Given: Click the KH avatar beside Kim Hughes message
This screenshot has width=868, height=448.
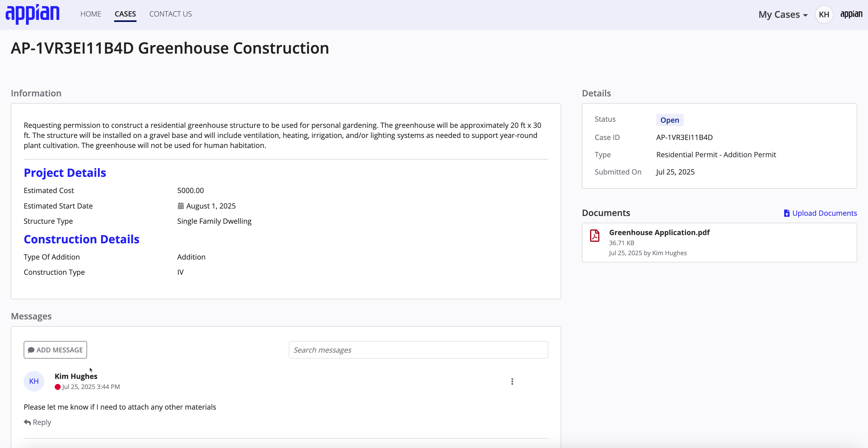Looking at the screenshot, I should coord(34,381).
